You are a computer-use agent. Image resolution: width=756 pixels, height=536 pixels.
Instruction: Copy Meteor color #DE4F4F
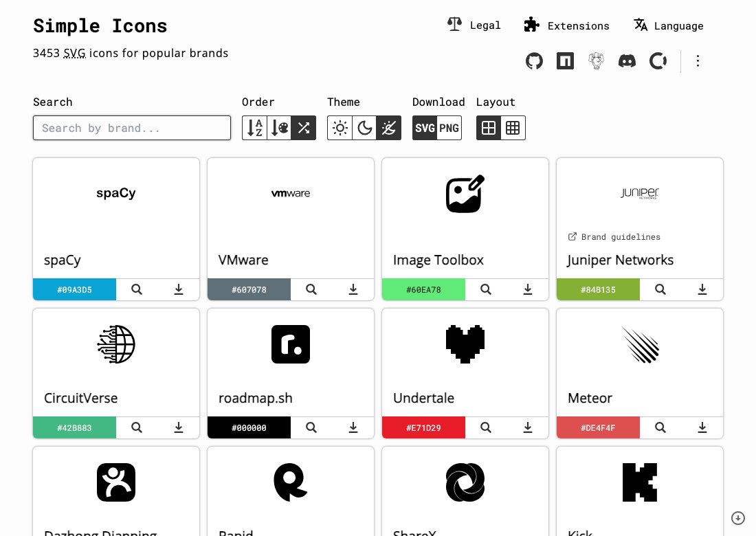point(599,427)
